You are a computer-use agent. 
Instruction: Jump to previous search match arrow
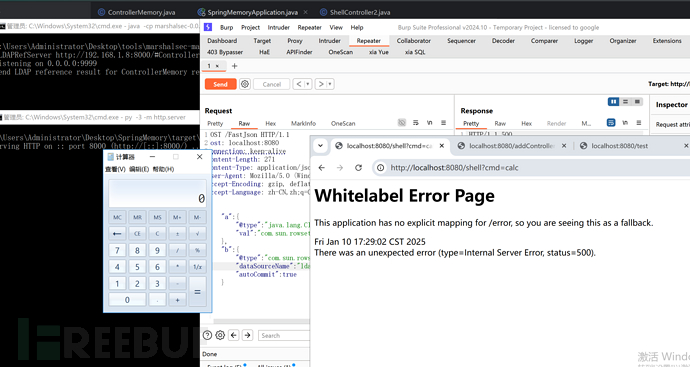[x=234, y=335]
